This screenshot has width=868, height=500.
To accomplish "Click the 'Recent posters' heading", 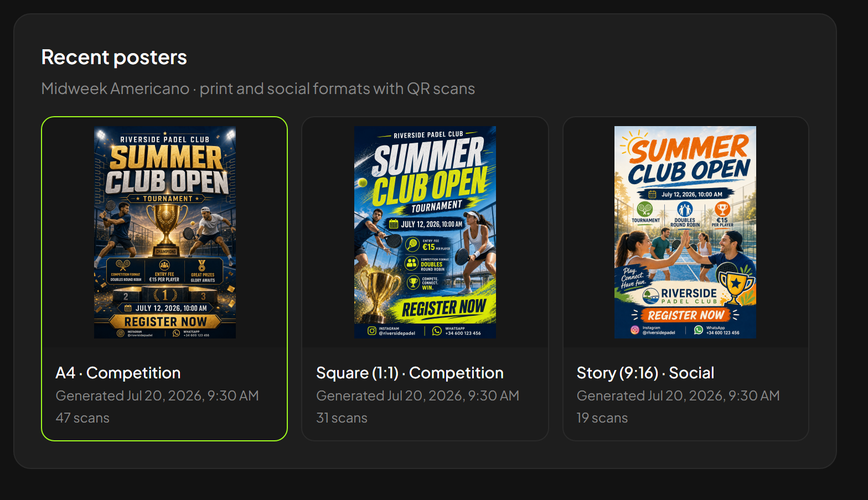I will click(114, 57).
